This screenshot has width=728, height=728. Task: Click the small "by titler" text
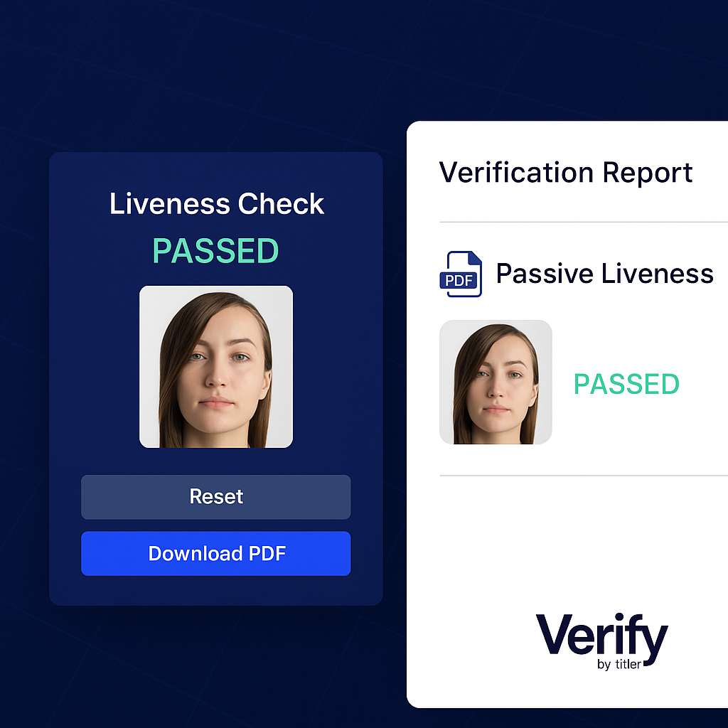point(619,665)
